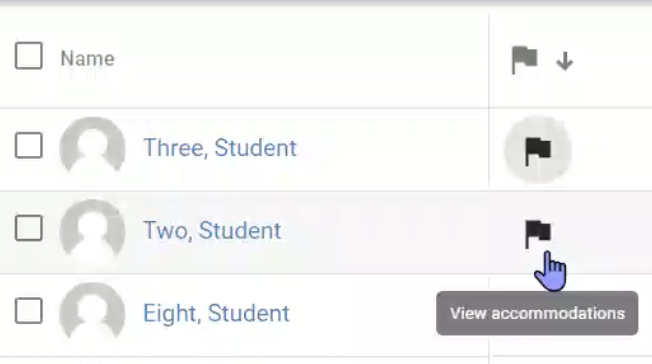Open accommodations flag for Three, Student
Viewport: 652px width, 364px height.
pos(538,150)
